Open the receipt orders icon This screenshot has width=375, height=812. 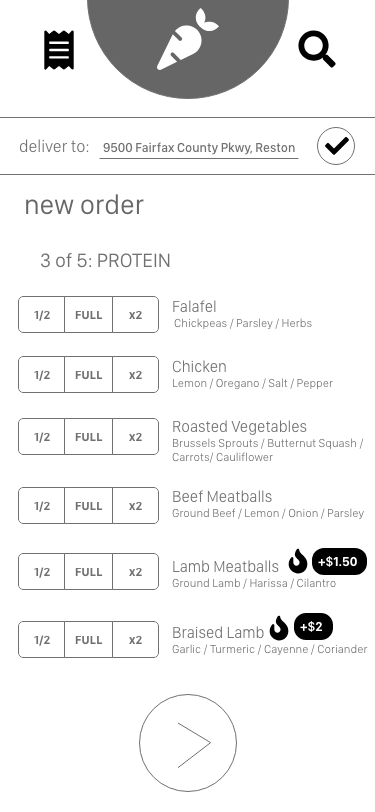point(59,50)
